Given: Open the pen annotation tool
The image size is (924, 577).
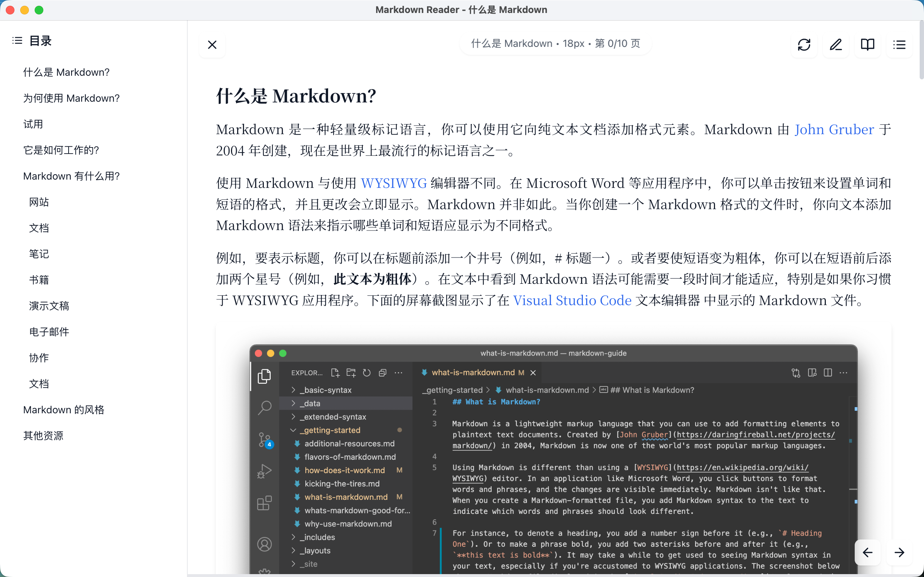Looking at the screenshot, I should [836, 45].
